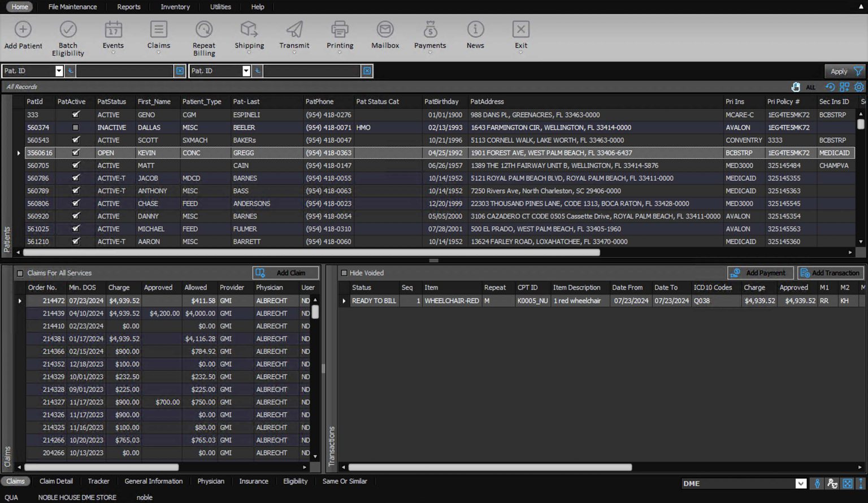
Task: Open the left Pat. ID filter dropdown
Action: [x=59, y=71]
